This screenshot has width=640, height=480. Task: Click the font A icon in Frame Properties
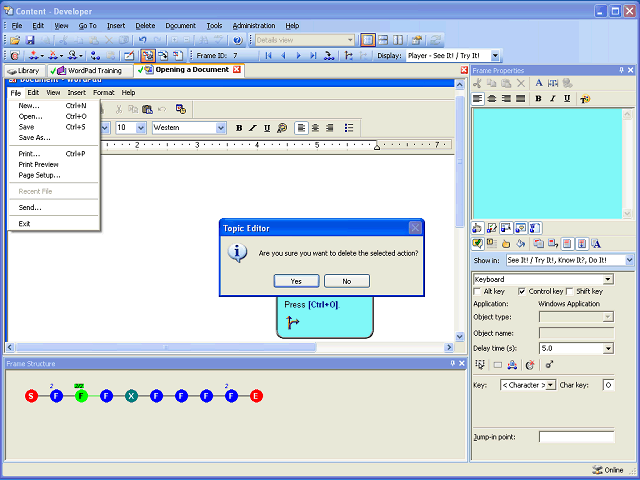tap(539, 83)
